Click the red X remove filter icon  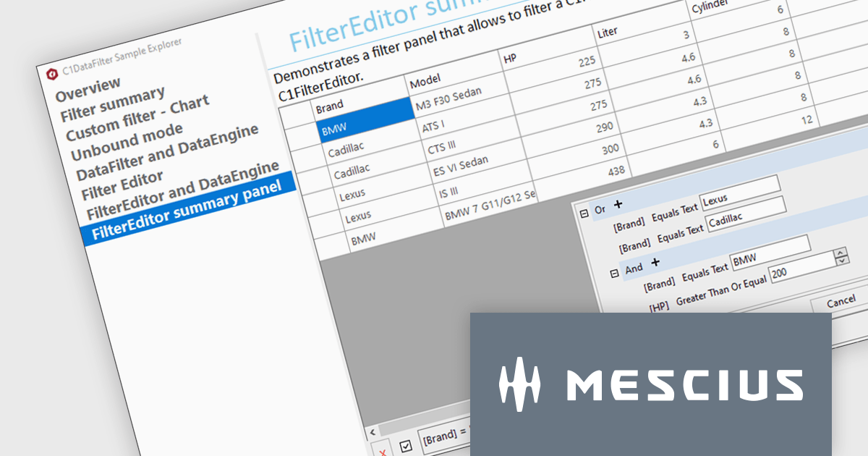point(383,452)
